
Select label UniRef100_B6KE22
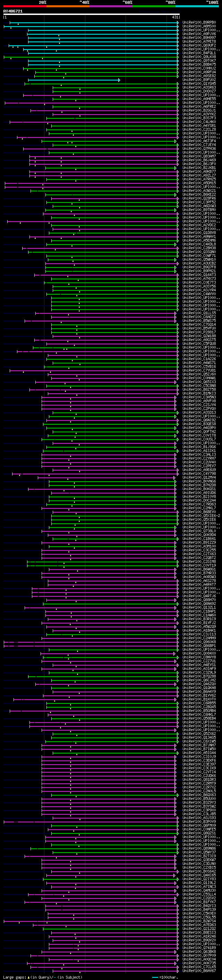[x=199, y=194]
